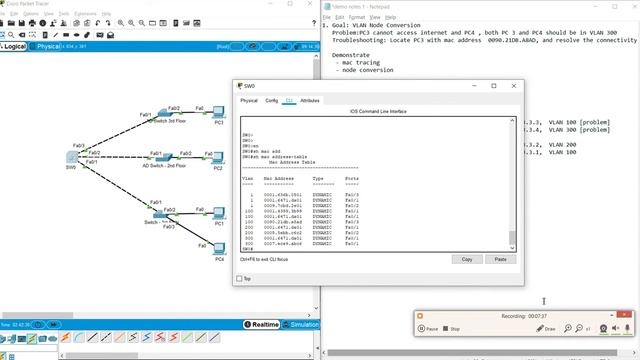Viewport: 640px width, 360px height.
Task: Open the SW0 Physical tab
Action: coord(249,100)
